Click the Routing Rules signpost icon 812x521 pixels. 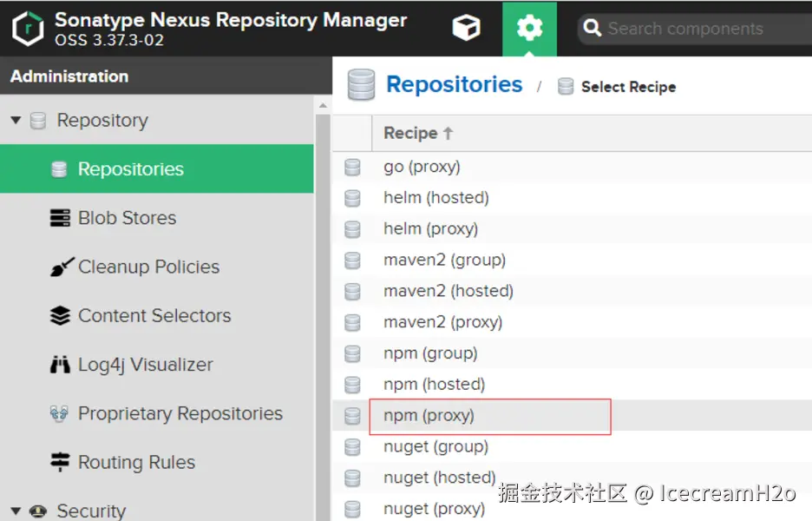point(60,462)
